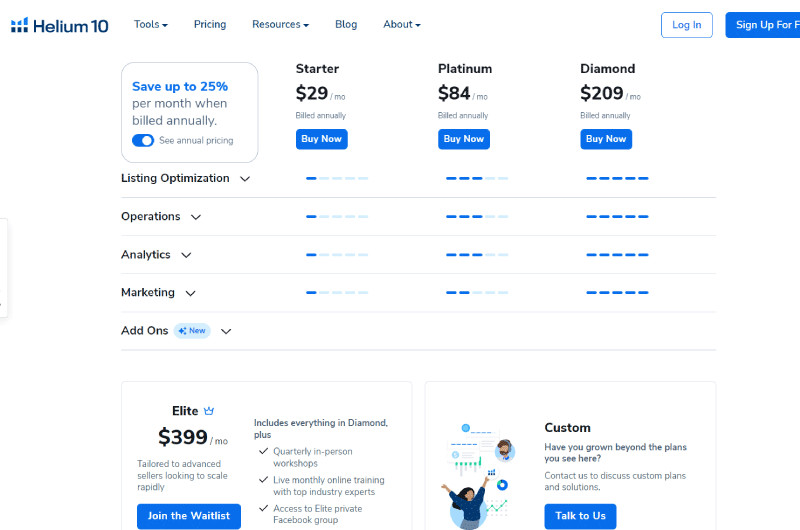Expand the Operations section chevron
The width and height of the screenshot is (800, 530).
[196, 217]
